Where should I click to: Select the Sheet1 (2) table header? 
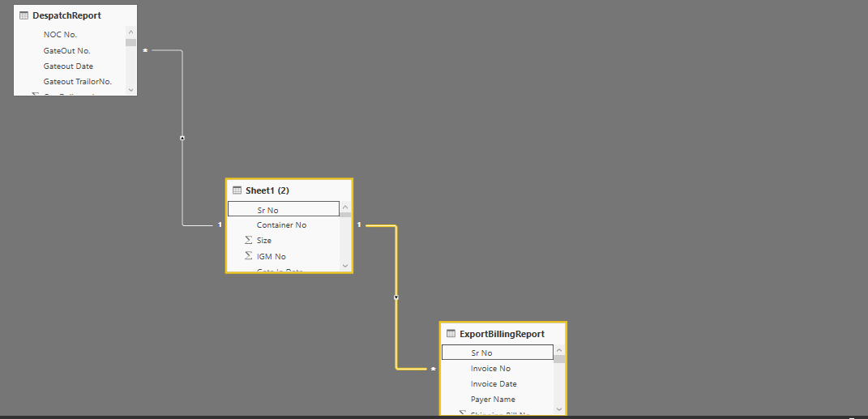pos(289,190)
